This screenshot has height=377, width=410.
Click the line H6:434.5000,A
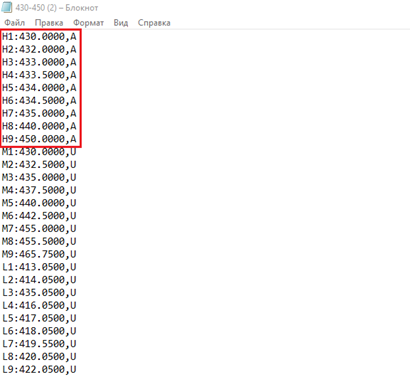click(x=39, y=100)
